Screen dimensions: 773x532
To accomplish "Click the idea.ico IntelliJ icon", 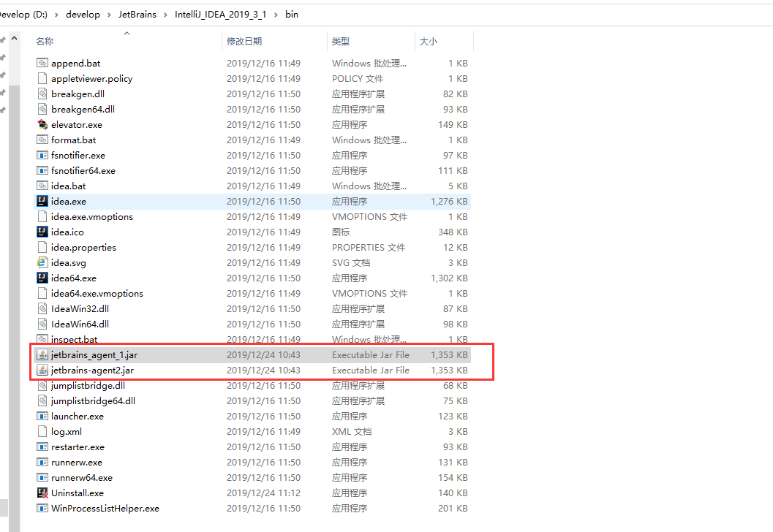I will coord(42,232).
